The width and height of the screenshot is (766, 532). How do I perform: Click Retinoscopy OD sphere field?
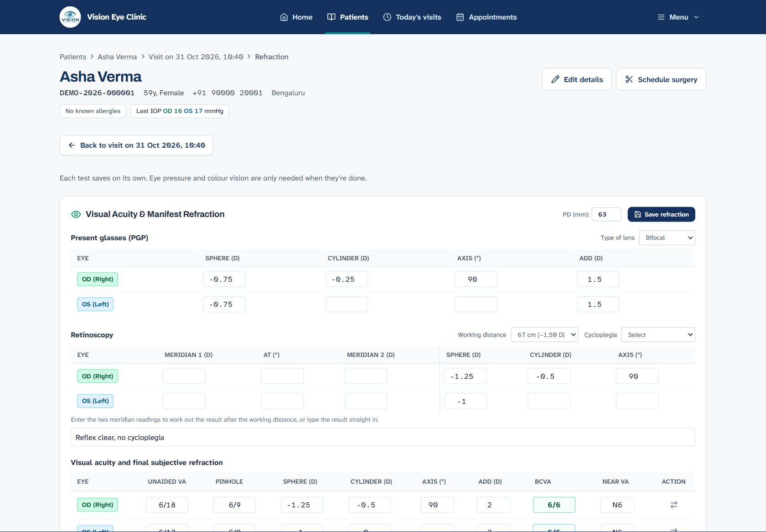tap(465, 376)
